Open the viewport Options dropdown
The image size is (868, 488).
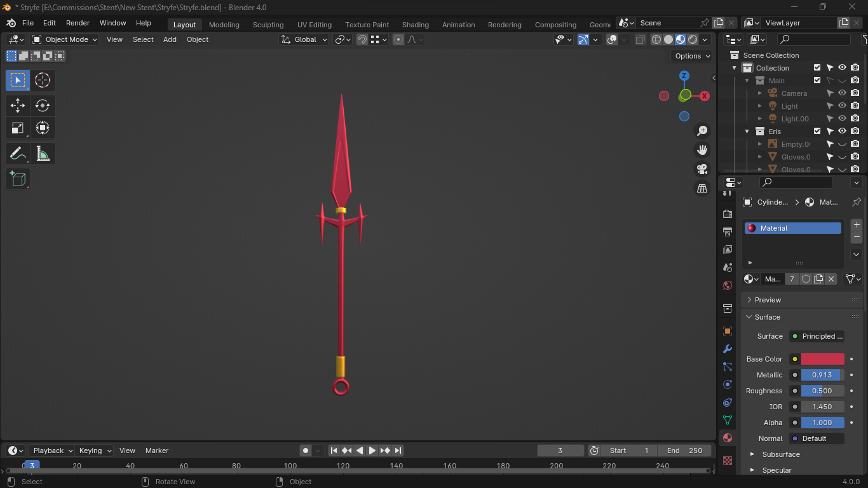click(691, 56)
